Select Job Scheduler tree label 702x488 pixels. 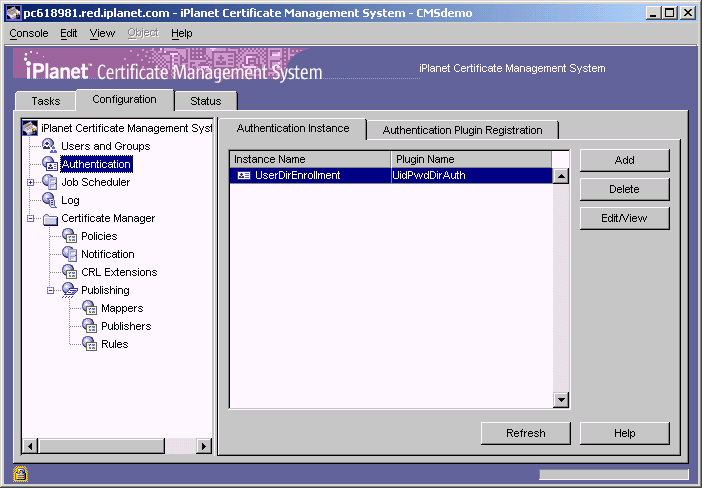click(96, 182)
